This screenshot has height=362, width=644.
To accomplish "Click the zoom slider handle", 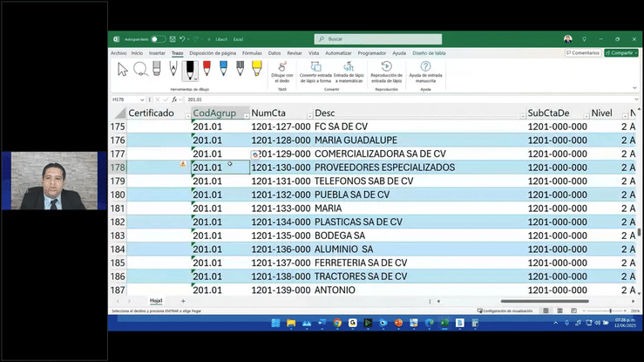I will tap(610, 311).
